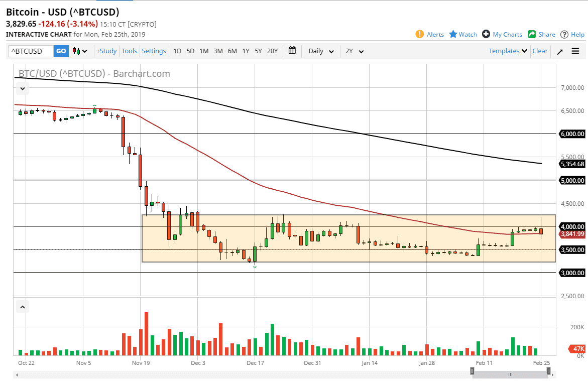Click the GO button
Screen dimensions: 588x381
coord(61,51)
